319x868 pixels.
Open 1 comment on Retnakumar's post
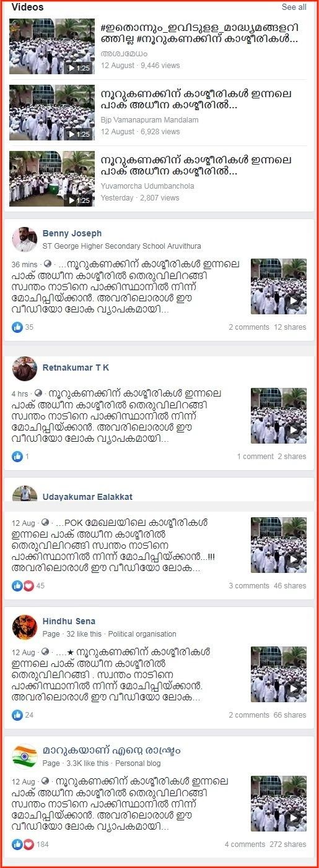tap(255, 457)
